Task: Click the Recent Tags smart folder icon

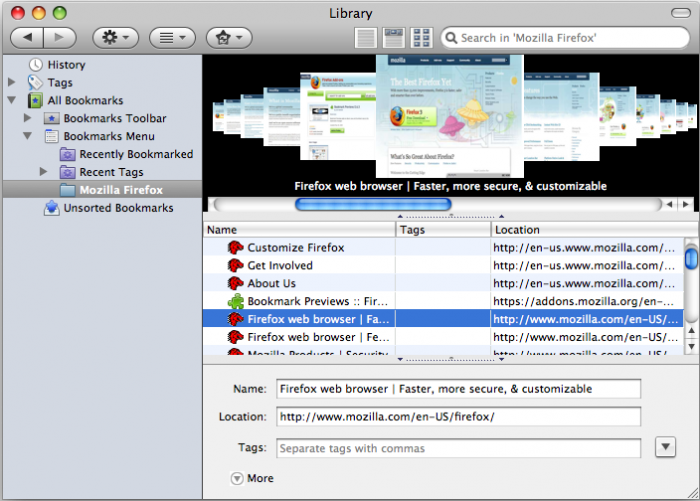Action: click(67, 172)
